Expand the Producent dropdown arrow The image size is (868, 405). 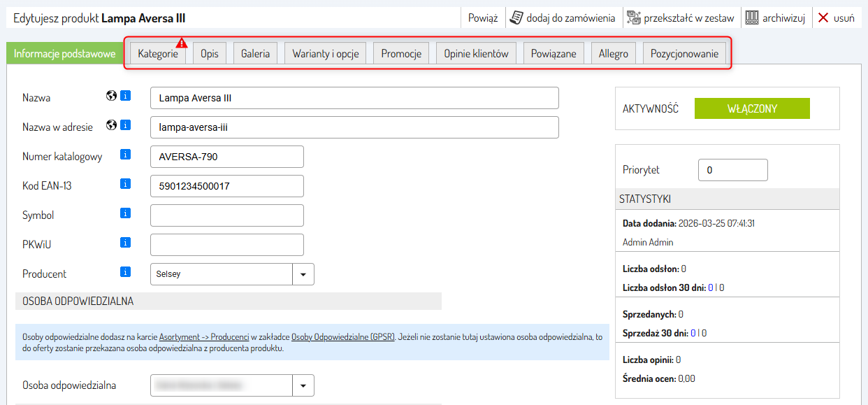(x=303, y=274)
